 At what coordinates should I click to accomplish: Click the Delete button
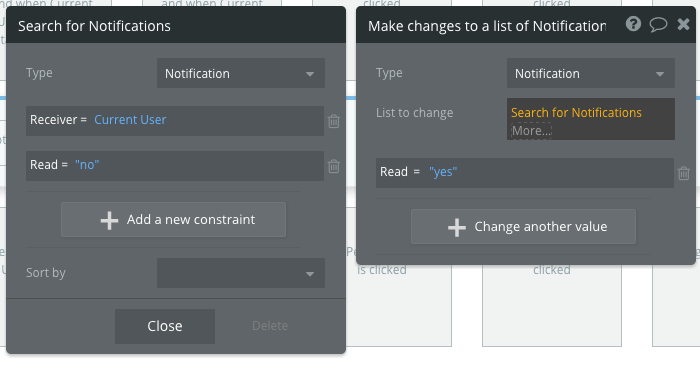pyautogui.click(x=270, y=326)
